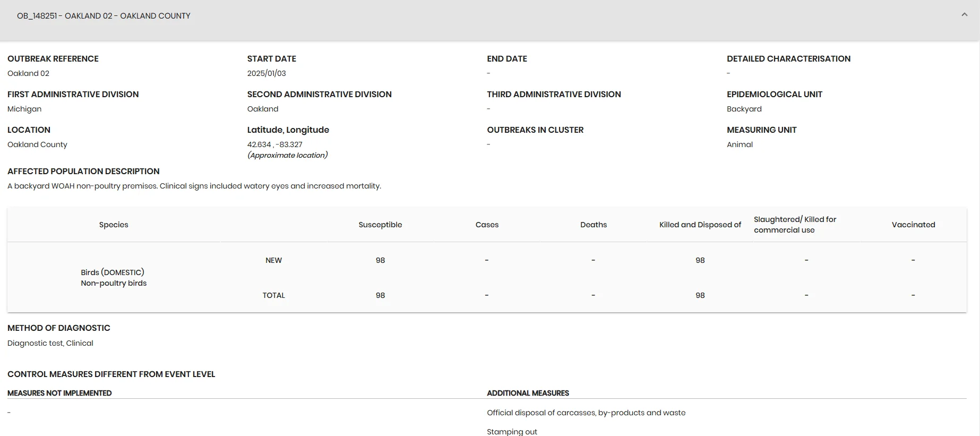This screenshot has height=436, width=980.
Task: Click the start date 2025/01/03
Action: point(267,73)
